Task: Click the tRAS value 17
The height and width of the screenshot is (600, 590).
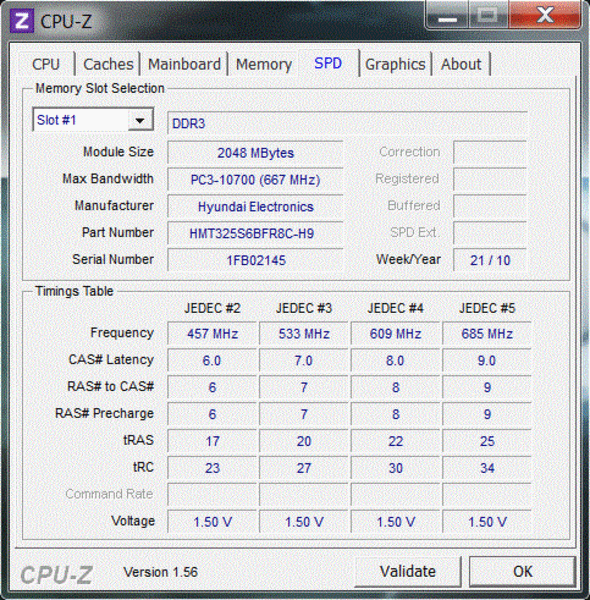Action: [x=212, y=441]
